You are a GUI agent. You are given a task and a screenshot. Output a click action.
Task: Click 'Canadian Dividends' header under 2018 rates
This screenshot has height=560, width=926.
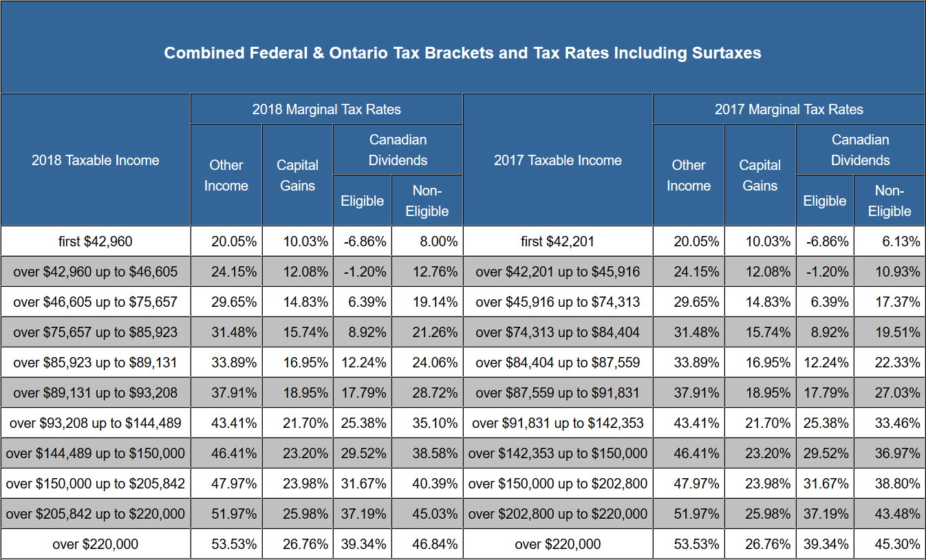[398, 149]
